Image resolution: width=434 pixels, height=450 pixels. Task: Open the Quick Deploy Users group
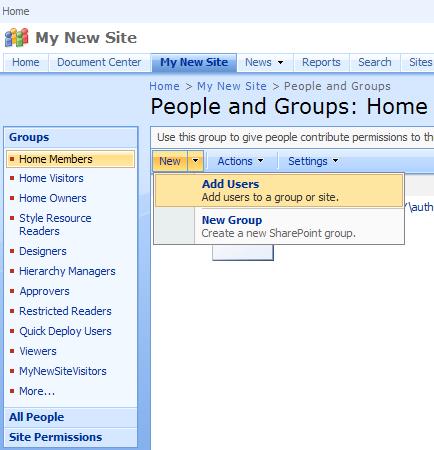[x=65, y=331]
